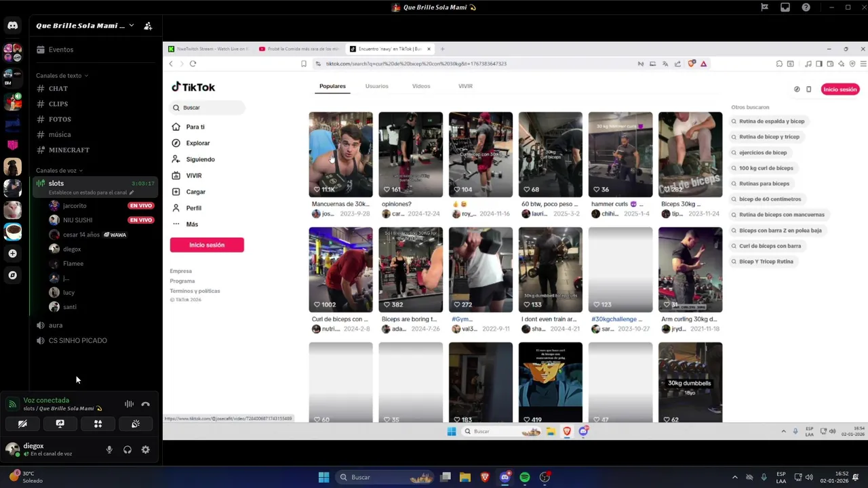Viewport: 868px width, 488px height.
Task: Open TikTok Para ti feed
Action: 189,127
